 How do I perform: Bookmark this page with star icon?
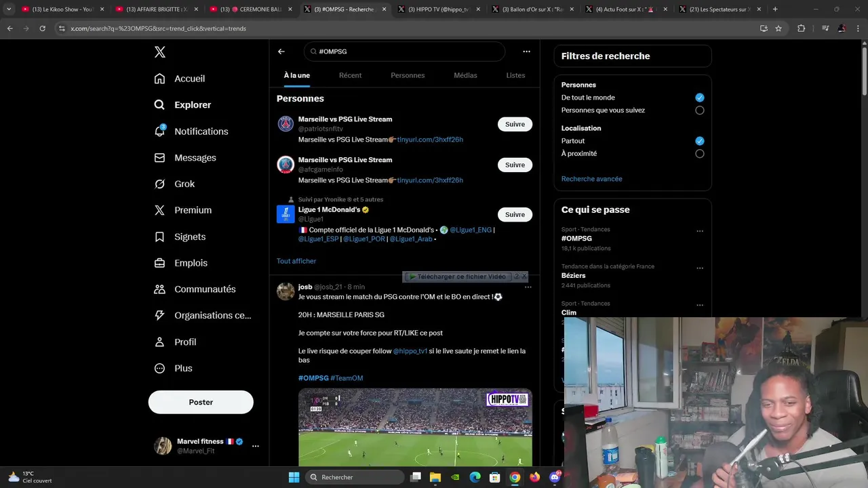778,28
